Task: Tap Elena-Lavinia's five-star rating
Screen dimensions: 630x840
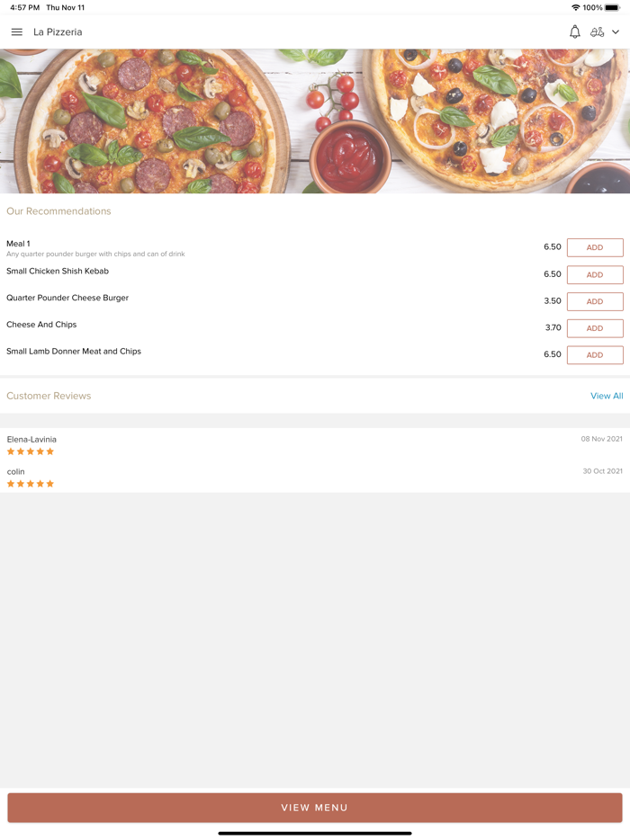Action: [x=30, y=451]
